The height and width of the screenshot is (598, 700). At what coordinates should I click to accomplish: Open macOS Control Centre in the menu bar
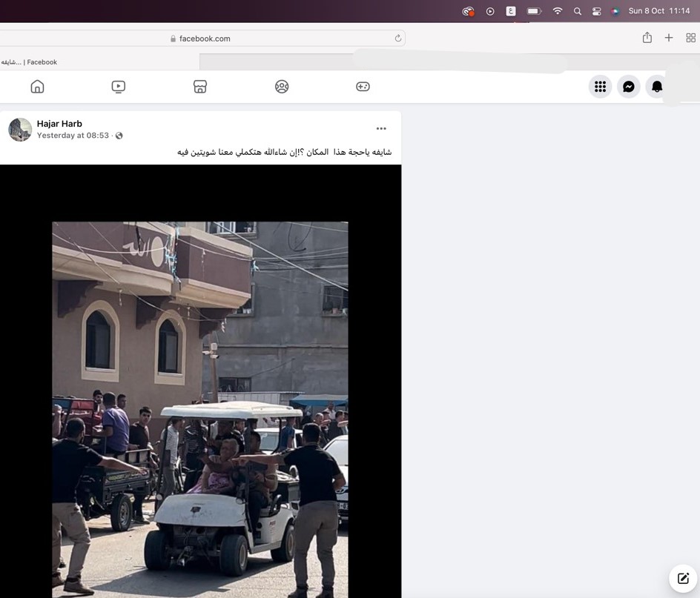[596, 11]
